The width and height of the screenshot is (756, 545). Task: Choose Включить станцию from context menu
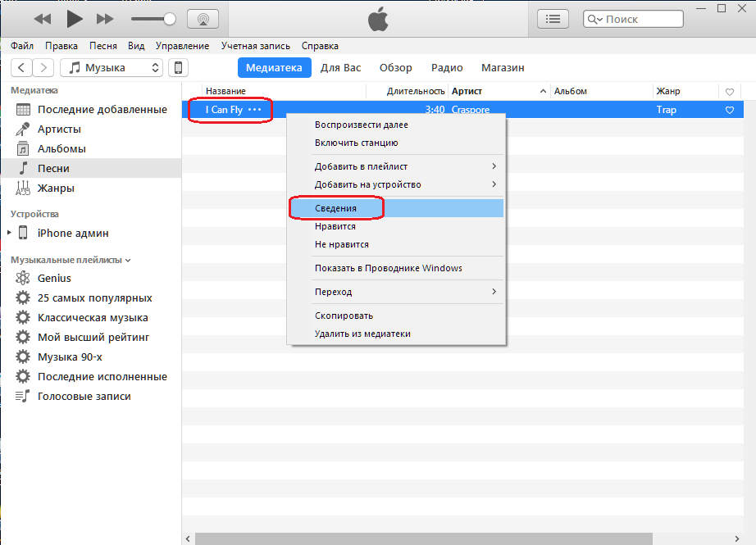[x=395, y=143]
